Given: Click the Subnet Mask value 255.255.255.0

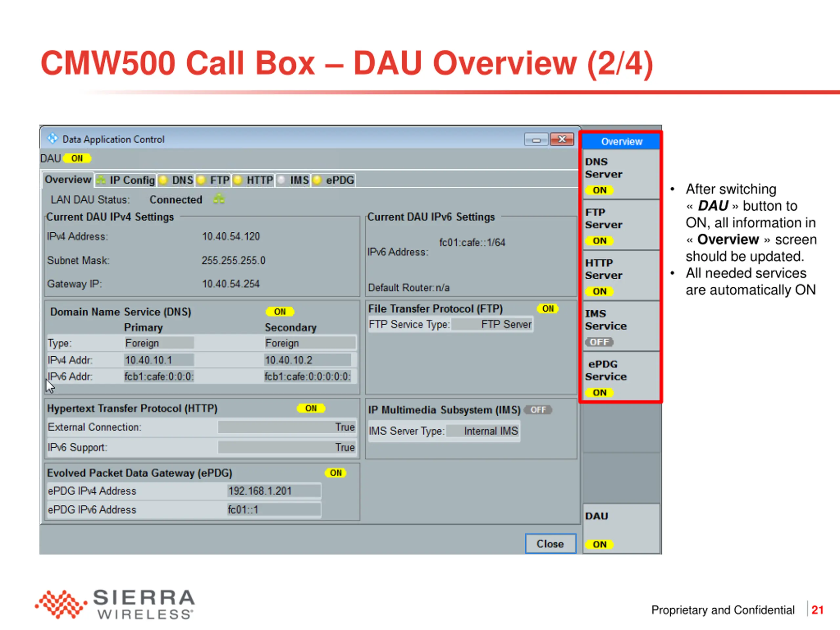Looking at the screenshot, I should point(234,261).
